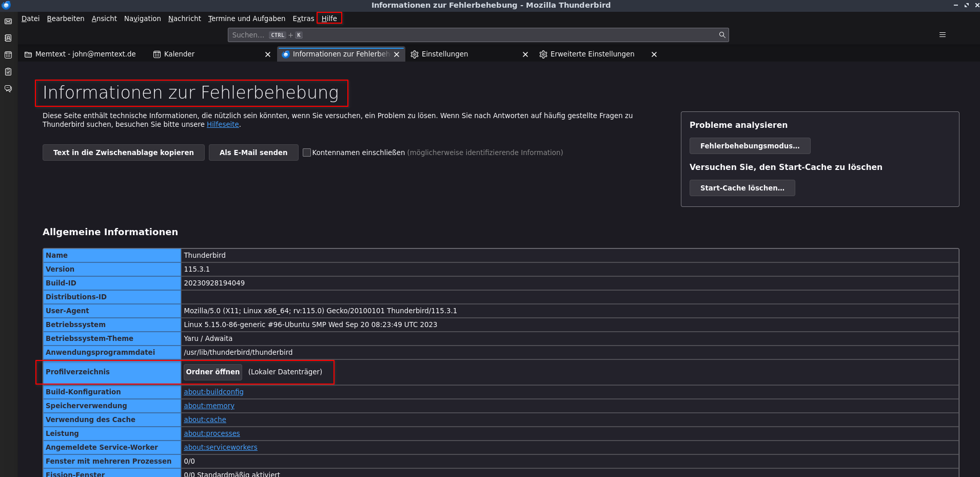
Task: Close the Erweiterte Einstellungen tab
Action: click(654, 54)
